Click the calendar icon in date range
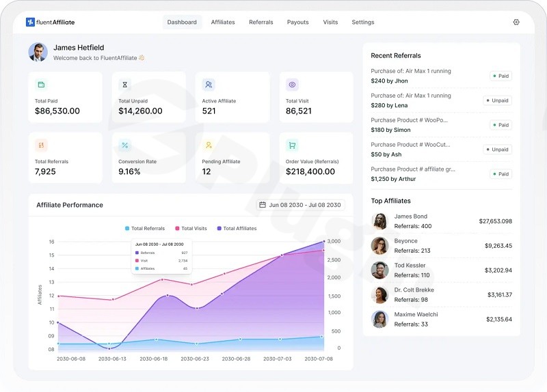 (263, 205)
